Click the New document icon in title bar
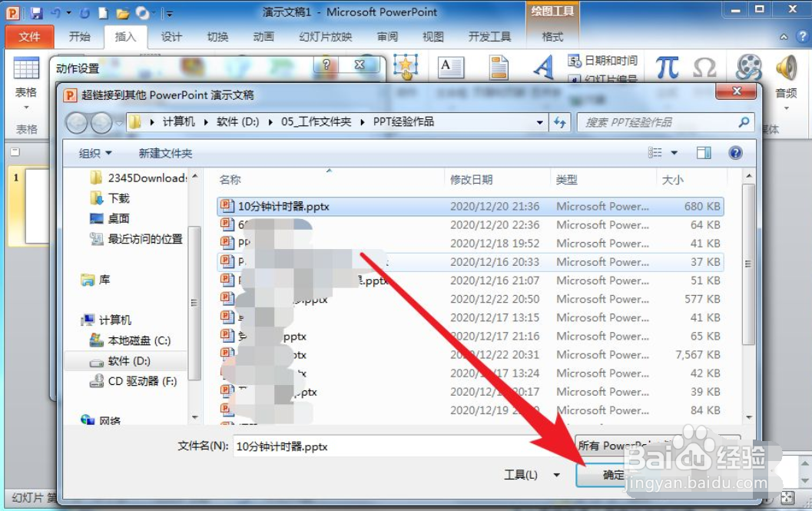This screenshot has width=812, height=511. click(x=104, y=12)
